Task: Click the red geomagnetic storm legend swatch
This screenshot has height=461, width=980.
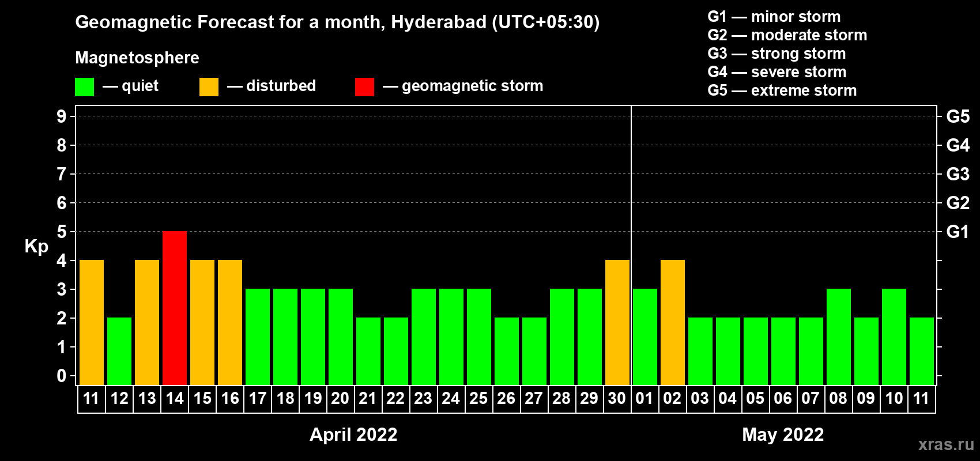Action: pyautogui.click(x=364, y=87)
